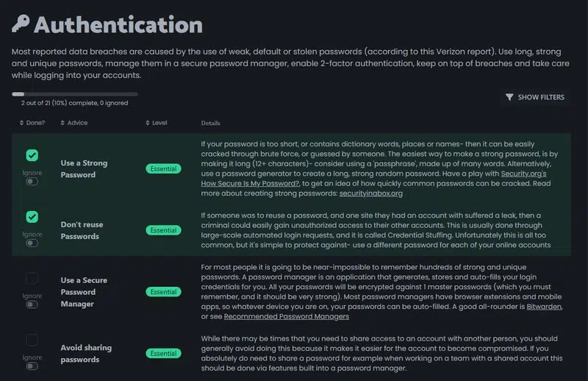The width and height of the screenshot is (588, 381).
Task: Check the Use a Secure Password Manager box
Action: click(32, 279)
